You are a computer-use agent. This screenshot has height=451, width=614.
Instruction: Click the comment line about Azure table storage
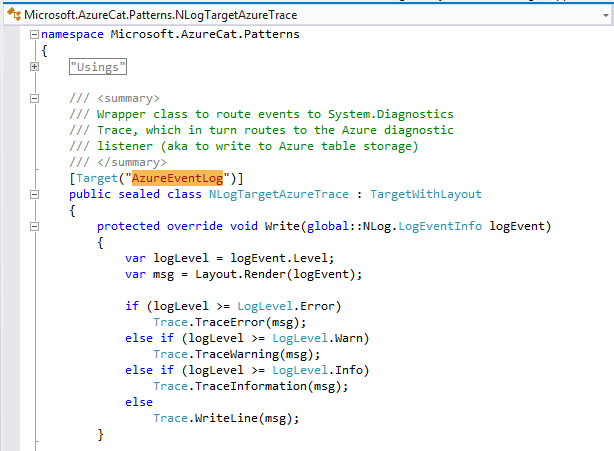coord(244,146)
